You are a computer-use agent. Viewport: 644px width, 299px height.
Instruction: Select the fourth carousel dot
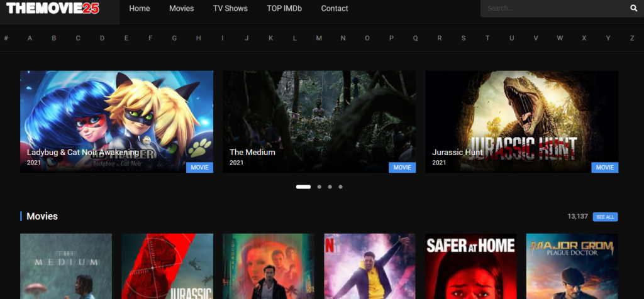pos(340,187)
